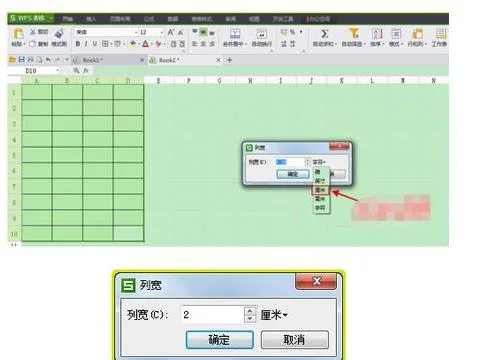Open the font name dropdown

136,32
